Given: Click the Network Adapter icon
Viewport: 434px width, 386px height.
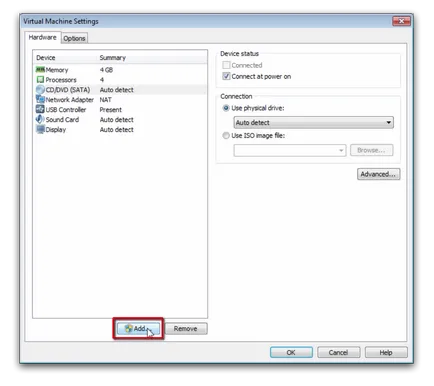Looking at the screenshot, I should pos(40,99).
